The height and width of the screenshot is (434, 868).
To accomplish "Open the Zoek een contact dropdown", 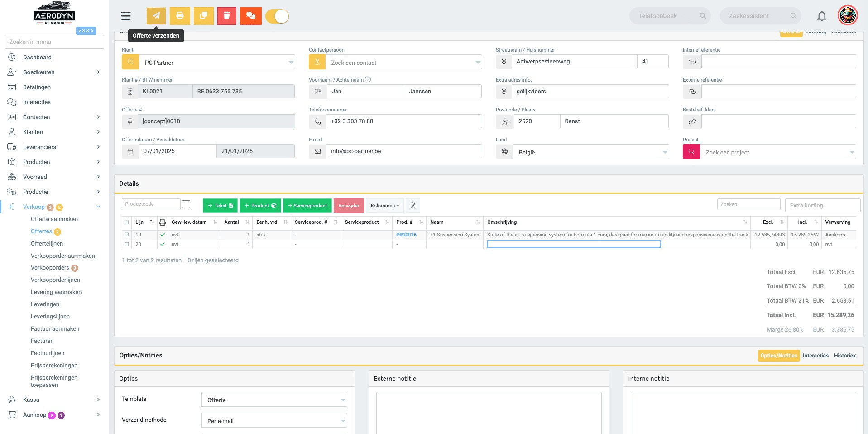I will point(404,62).
